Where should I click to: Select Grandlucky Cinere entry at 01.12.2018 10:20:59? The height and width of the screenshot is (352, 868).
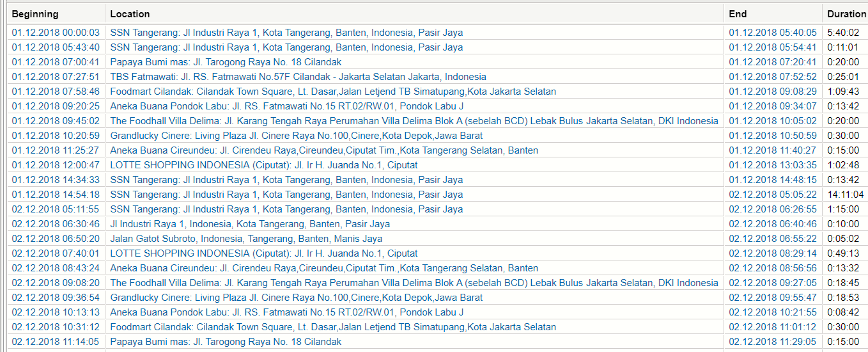coord(296,136)
